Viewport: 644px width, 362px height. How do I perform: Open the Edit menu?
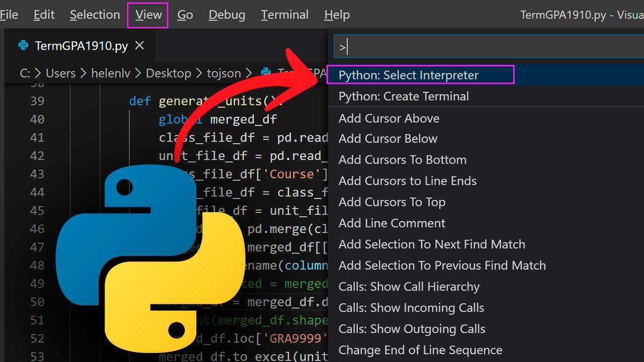pyautogui.click(x=44, y=15)
